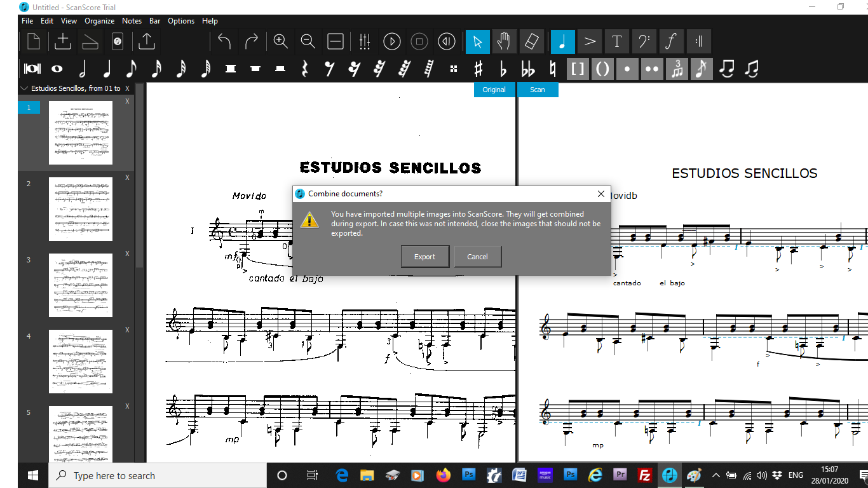868x488 pixels.
Task: Apply the flat accidental
Action: [x=503, y=69]
